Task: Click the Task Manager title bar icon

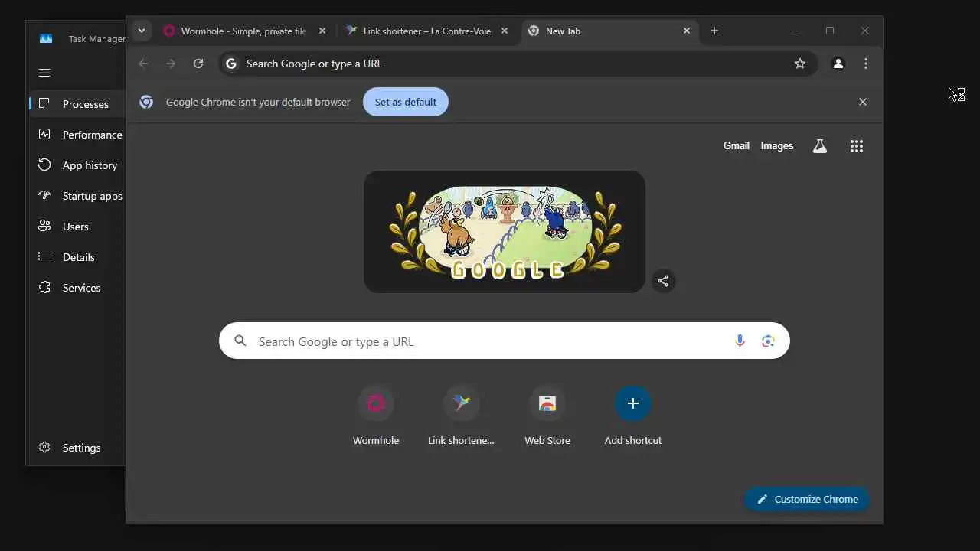Action: (46, 38)
